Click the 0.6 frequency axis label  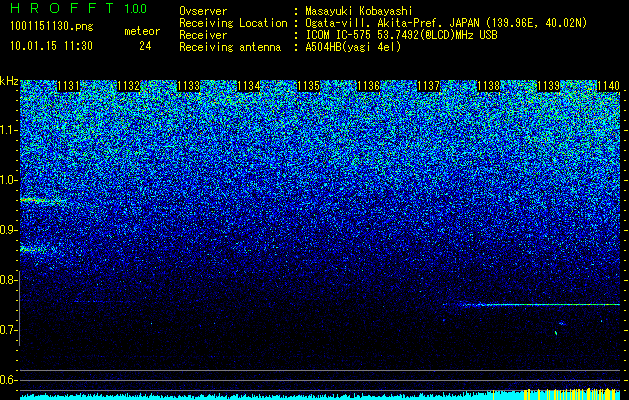pos(9,380)
